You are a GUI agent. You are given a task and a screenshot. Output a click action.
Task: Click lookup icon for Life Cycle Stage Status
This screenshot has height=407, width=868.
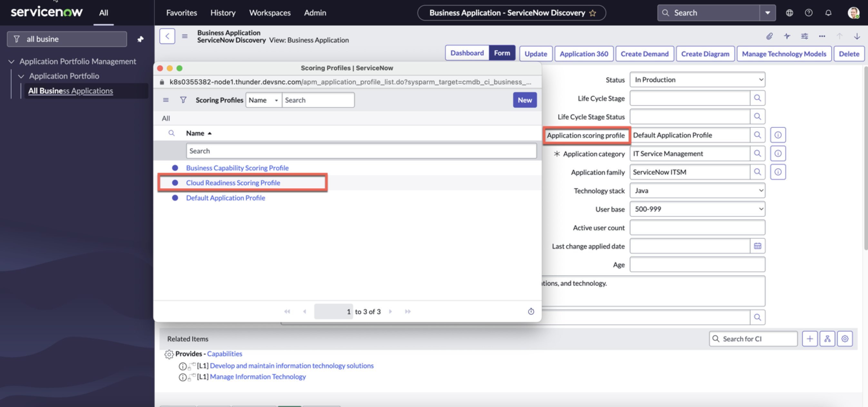[x=757, y=116]
